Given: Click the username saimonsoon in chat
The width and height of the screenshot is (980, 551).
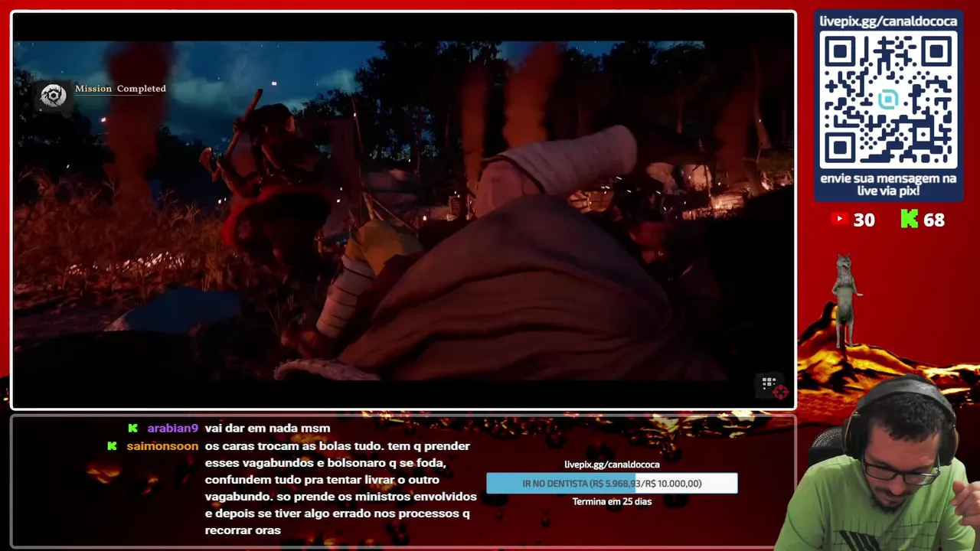Looking at the screenshot, I should (x=162, y=445).
